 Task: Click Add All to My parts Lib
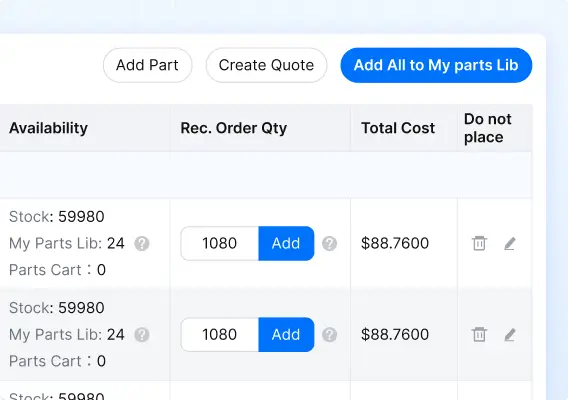click(436, 65)
